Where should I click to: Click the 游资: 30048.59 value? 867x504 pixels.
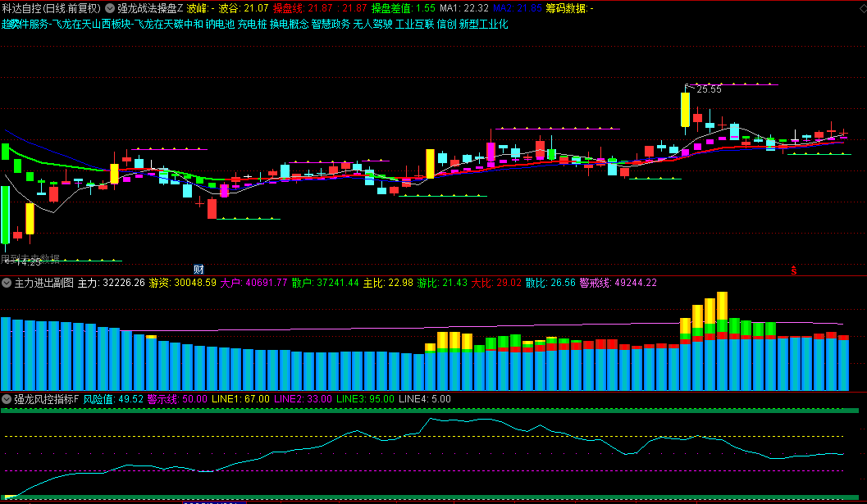coord(182,283)
